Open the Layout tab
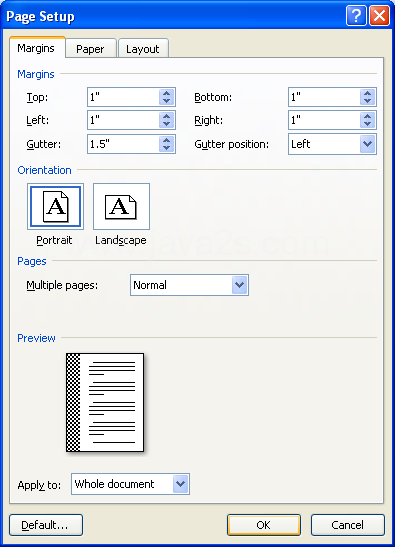 143,49
